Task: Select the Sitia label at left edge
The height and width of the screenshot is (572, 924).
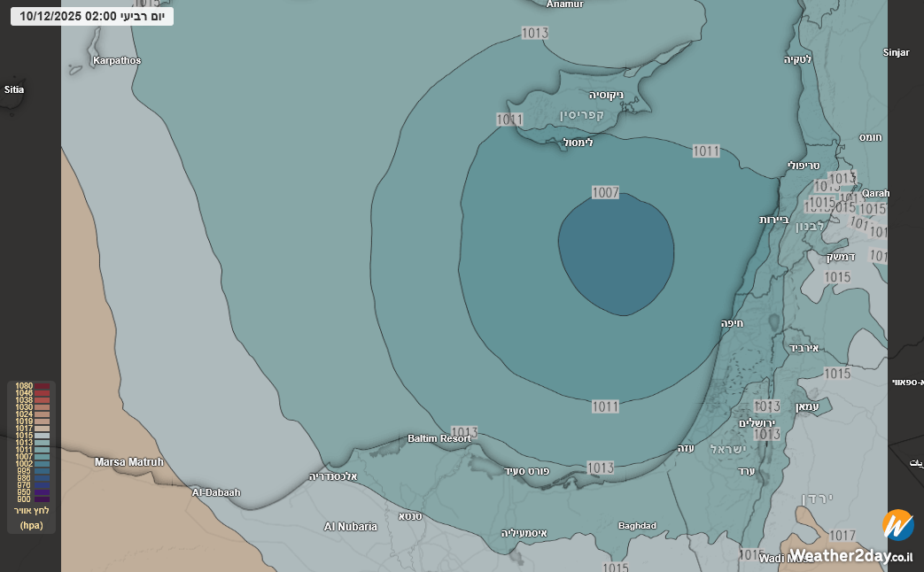Action: [x=14, y=89]
